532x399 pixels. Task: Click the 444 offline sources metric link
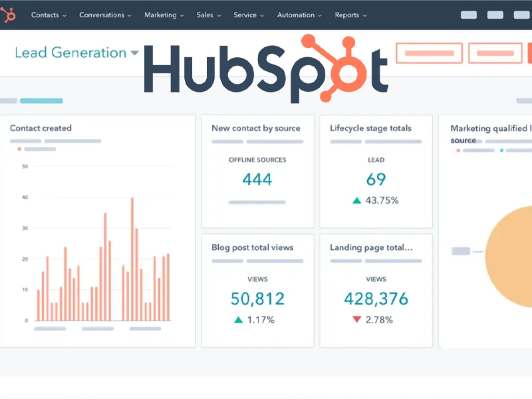[x=257, y=179]
